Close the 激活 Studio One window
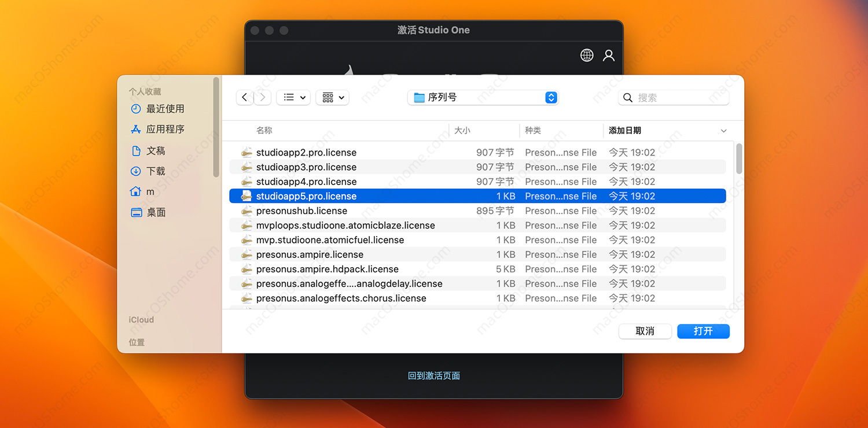The height and width of the screenshot is (428, 868). click(254, 30)
